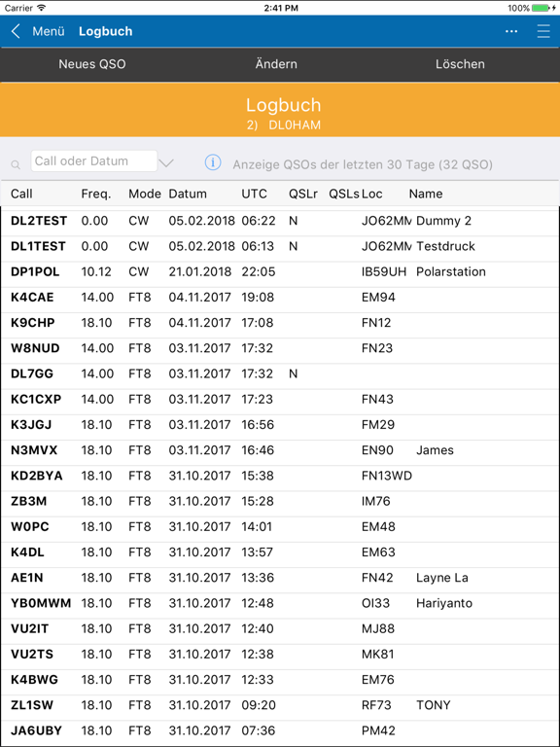This screenshot has height=747, width=560.
Task: Tap the 2:41 PM status bar clock
Action: 281,8
